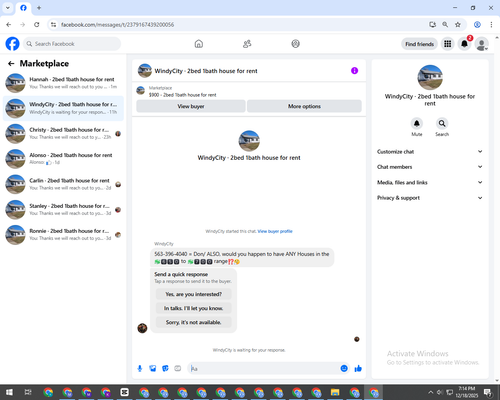Open the Ronnie house for rent chat
Viewport: 500px width, 400px height.
[x=63, y=235]
